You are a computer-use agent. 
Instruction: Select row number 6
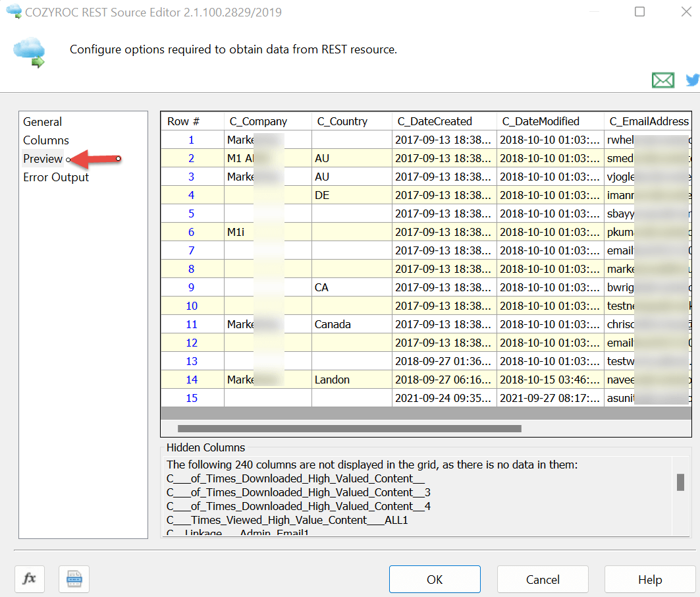(x=192, y=232)
